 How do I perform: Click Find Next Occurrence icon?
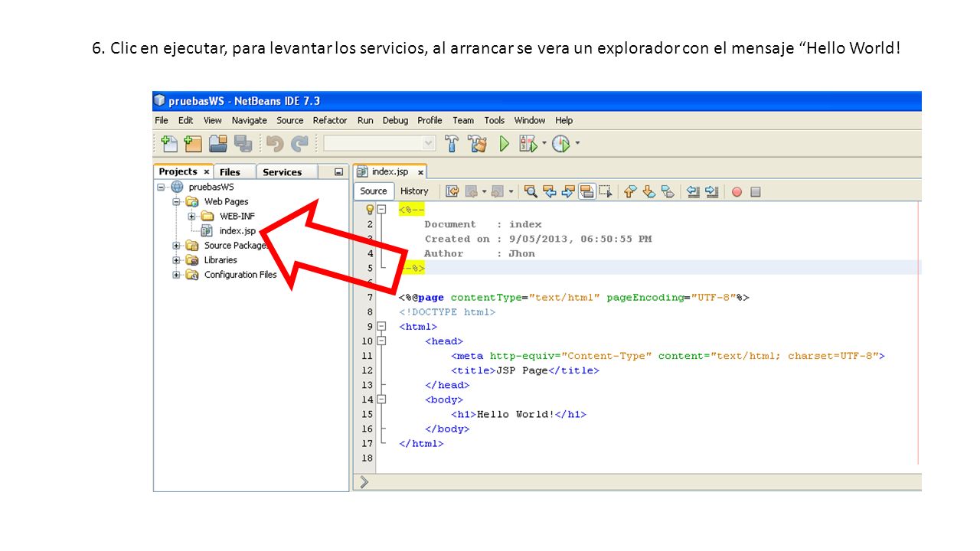[569, 191]
